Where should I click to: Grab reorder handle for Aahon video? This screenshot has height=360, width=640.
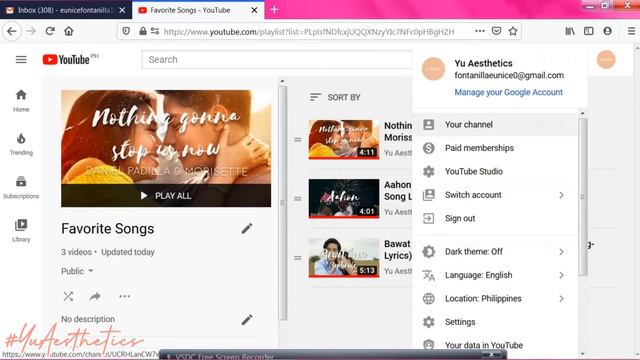pyautogui.click(x=298, y=199)
